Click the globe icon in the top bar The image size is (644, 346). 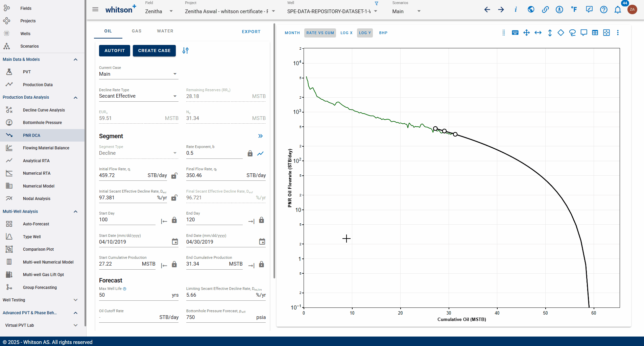531,9
